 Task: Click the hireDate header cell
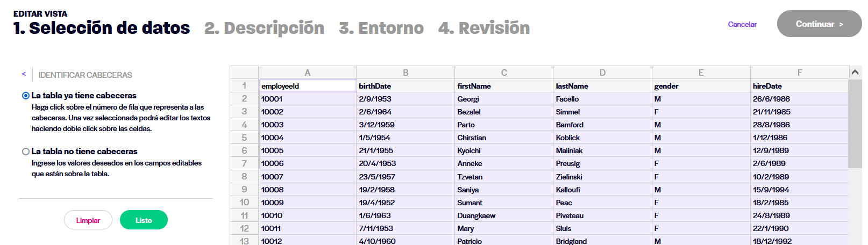799,86
